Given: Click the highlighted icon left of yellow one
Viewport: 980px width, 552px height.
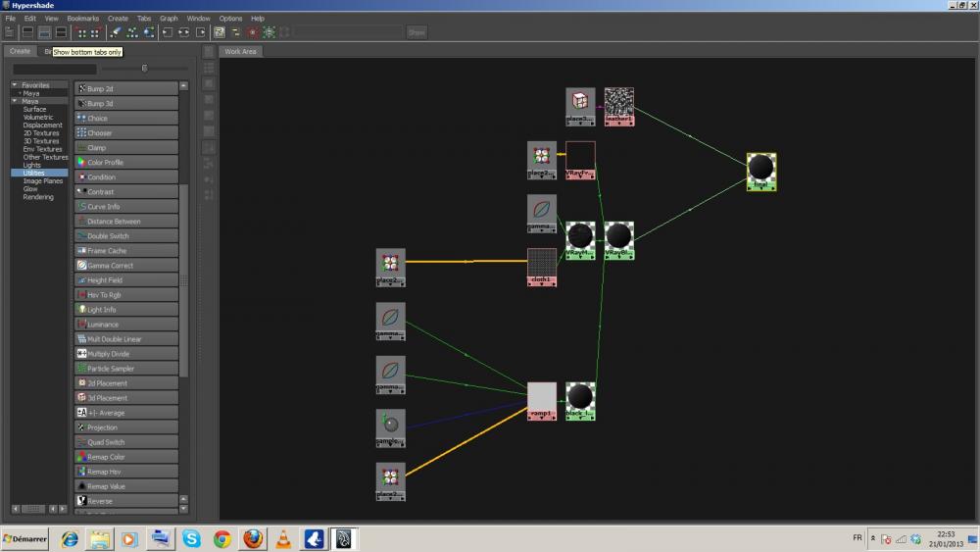Looking at the screenshot, I should coord(219,32).
